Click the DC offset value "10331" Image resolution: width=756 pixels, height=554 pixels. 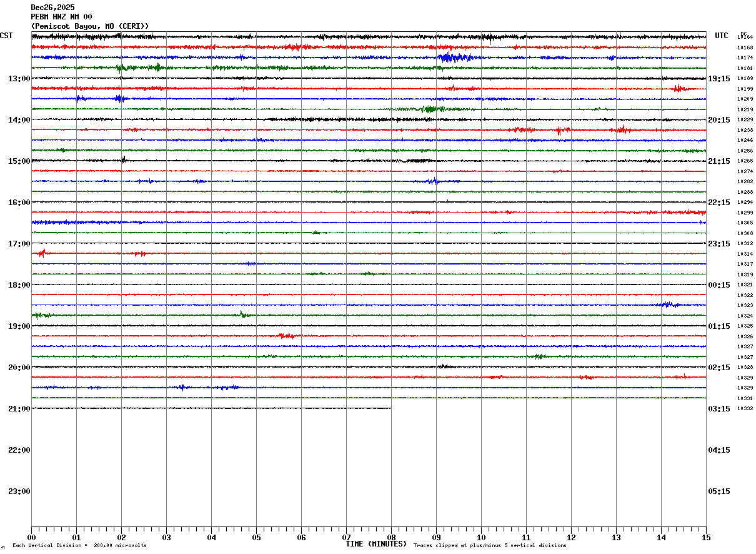coord(745,398)
